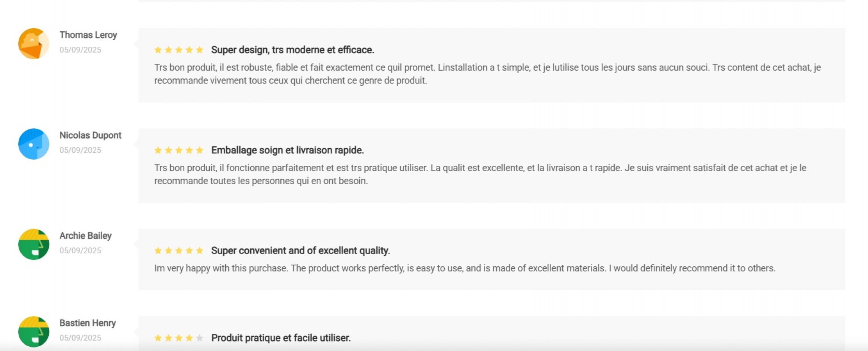Select the Thomas Leroy reviewer name
Screen dimensions: 868x351
[88, 35]
